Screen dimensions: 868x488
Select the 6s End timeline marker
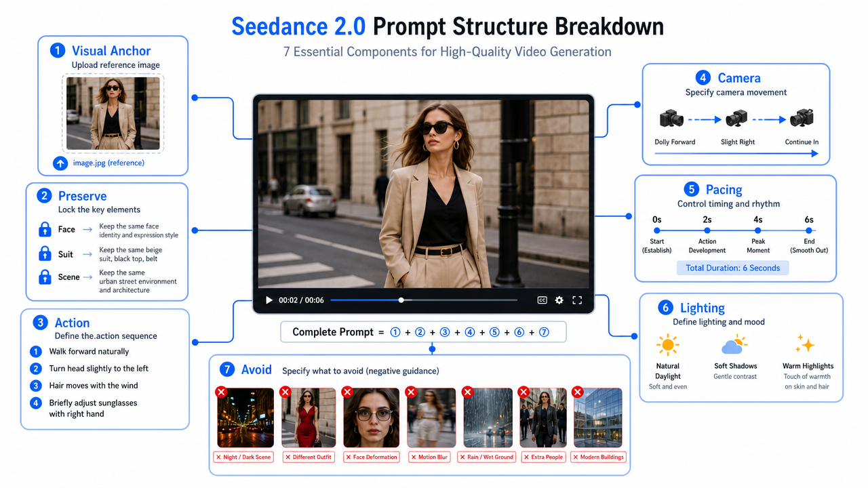(x=809, y=230)
